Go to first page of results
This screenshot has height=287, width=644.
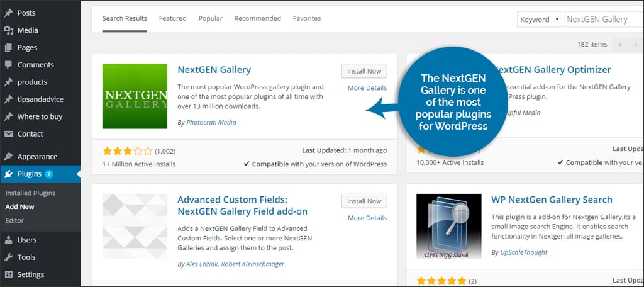(x=619, y=45)
